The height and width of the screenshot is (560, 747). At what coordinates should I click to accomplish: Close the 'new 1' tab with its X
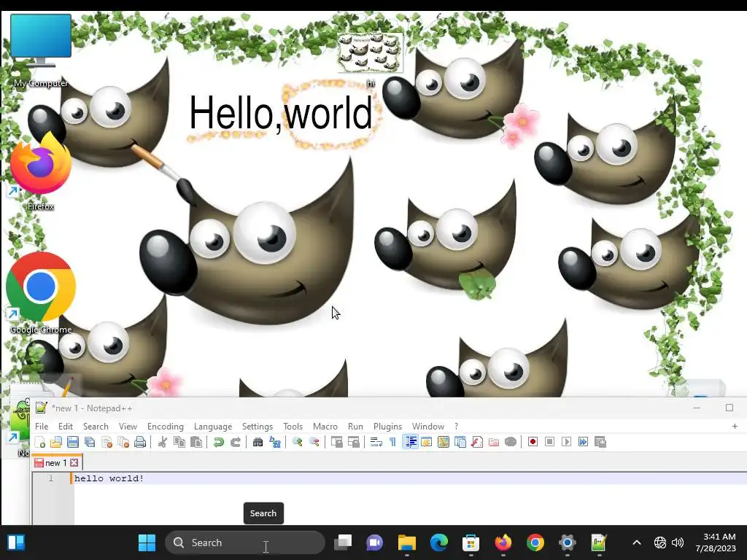[74, 463]
